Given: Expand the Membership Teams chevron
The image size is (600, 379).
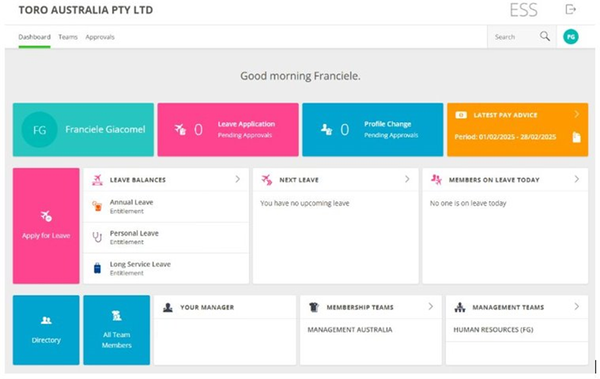Looking at the screenshot, I should [430, 306].
